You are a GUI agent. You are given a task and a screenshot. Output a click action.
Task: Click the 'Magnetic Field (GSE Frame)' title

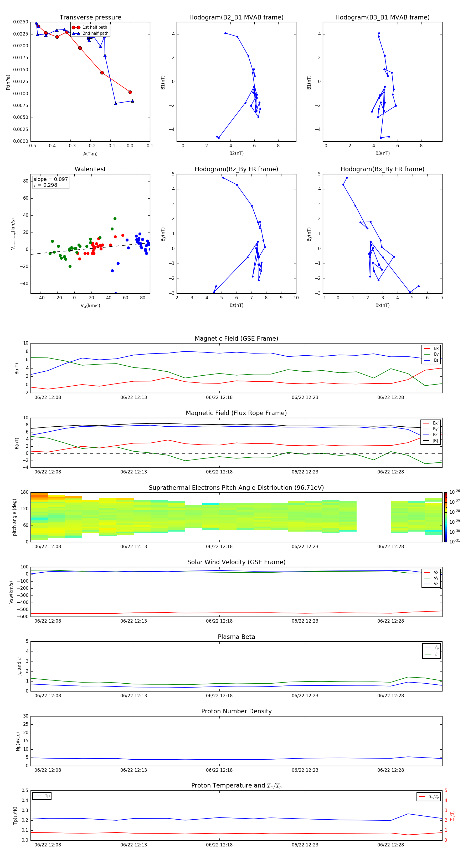236,339
